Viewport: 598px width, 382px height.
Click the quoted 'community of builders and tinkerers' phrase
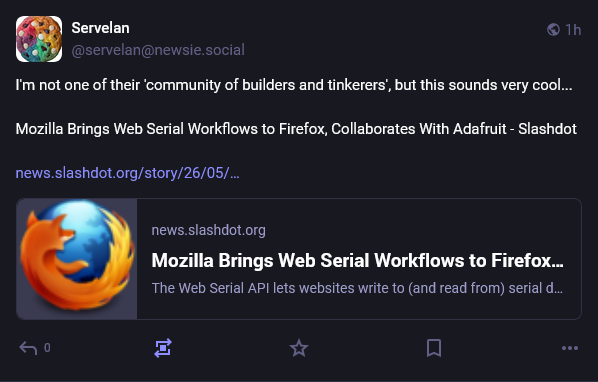pyautogui.click(x=266, y=85)
